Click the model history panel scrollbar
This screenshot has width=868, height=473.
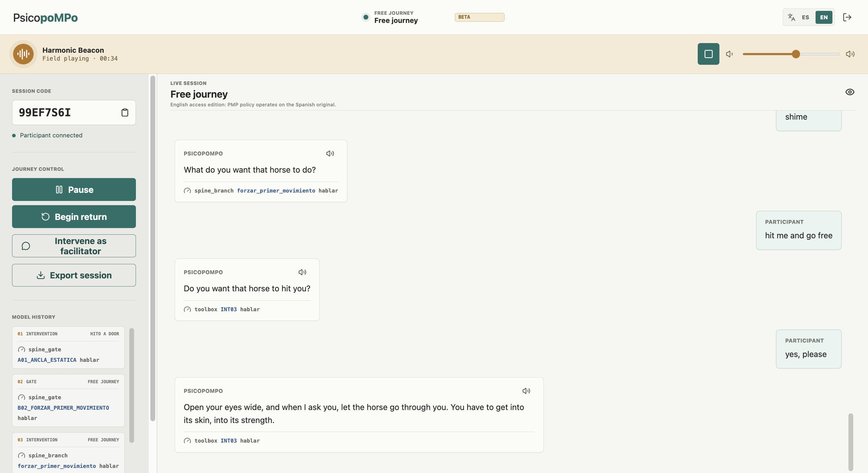click(x=132, y=385)
